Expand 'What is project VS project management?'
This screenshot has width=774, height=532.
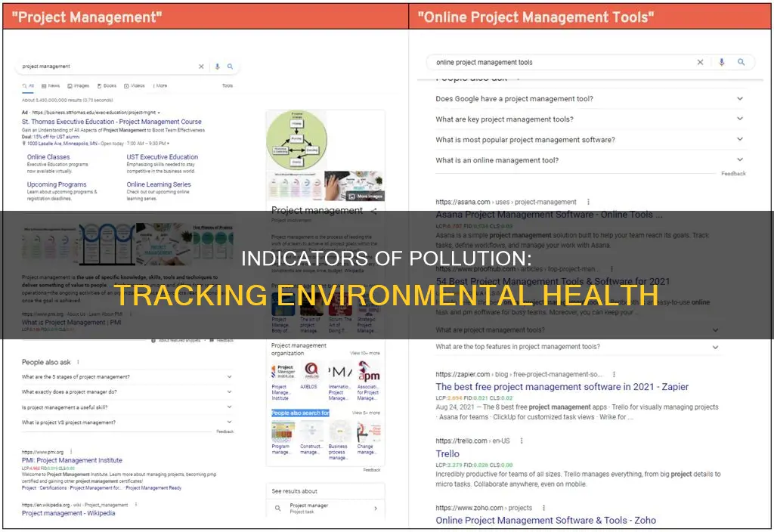click(x=127, y=422)
